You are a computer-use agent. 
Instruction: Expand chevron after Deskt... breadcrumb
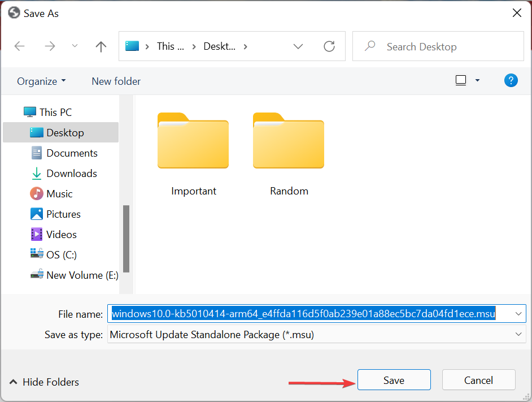(245, 46)
